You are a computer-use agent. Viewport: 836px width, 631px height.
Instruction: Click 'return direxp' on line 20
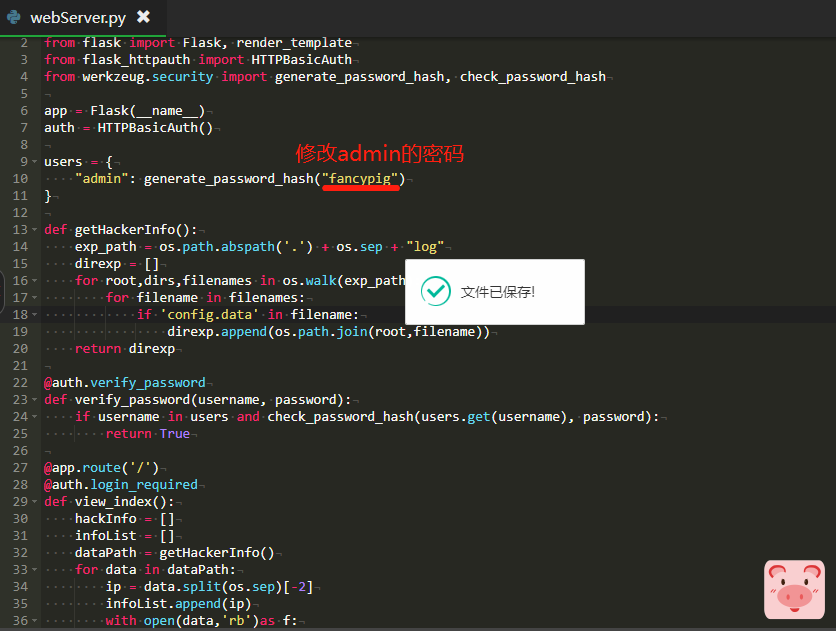(125, 349)
